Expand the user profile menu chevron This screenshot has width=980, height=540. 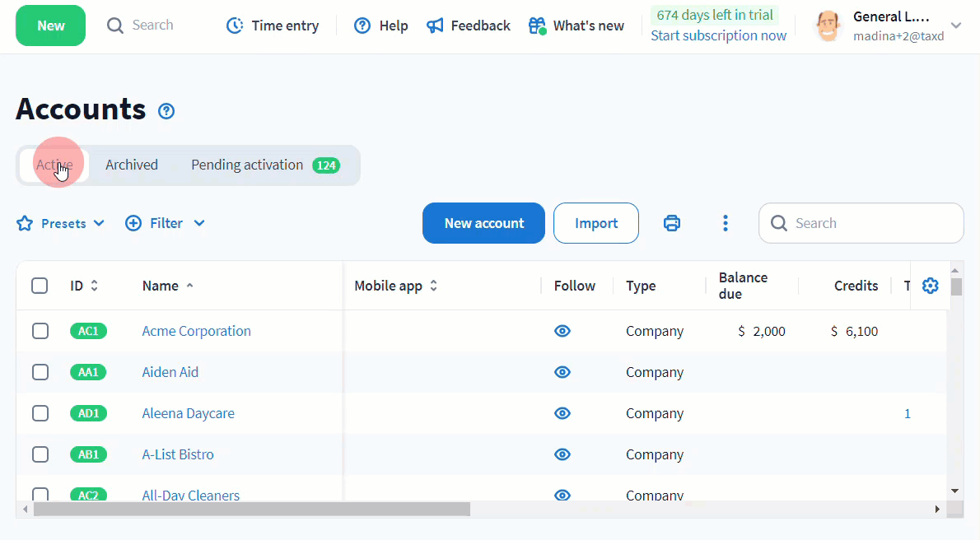coord(956,26)
